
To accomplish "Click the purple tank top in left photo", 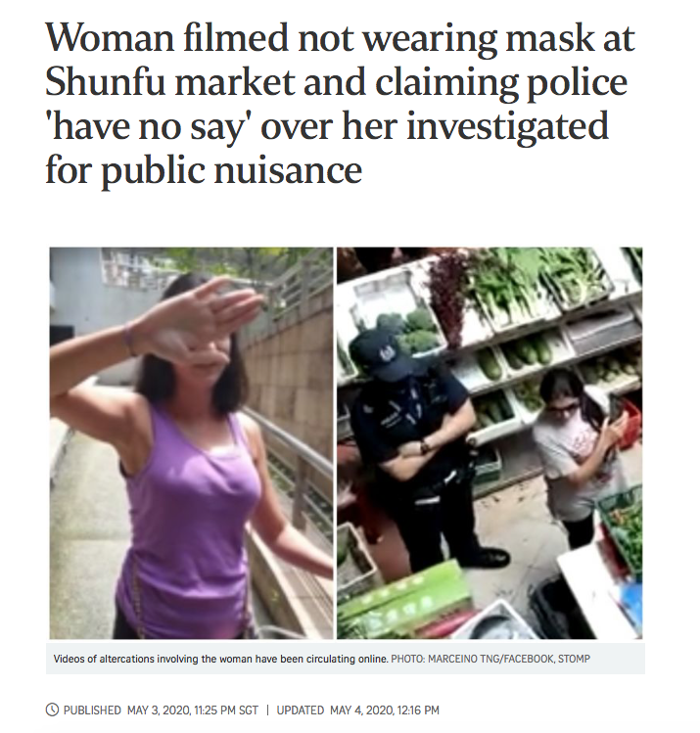I will tap(187, 514).
